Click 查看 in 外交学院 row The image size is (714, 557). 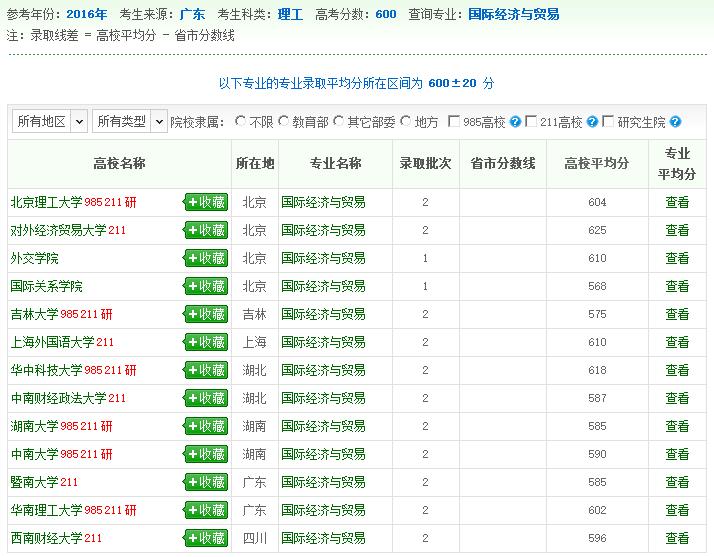(677, 258)
